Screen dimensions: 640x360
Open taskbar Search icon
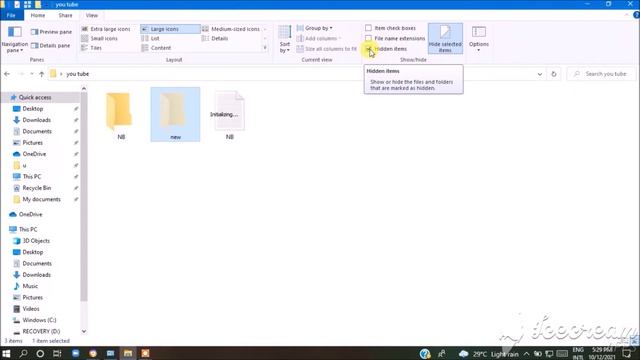click(23, 353)
